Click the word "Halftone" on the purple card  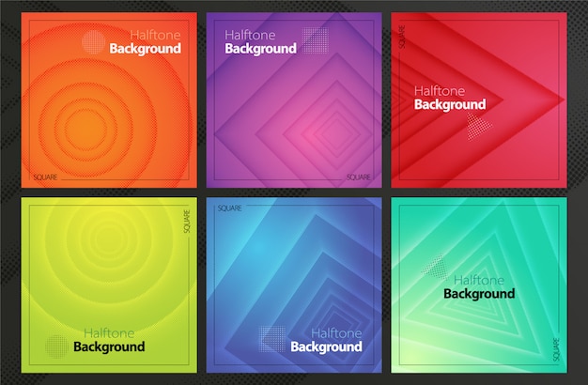point(250,36)
